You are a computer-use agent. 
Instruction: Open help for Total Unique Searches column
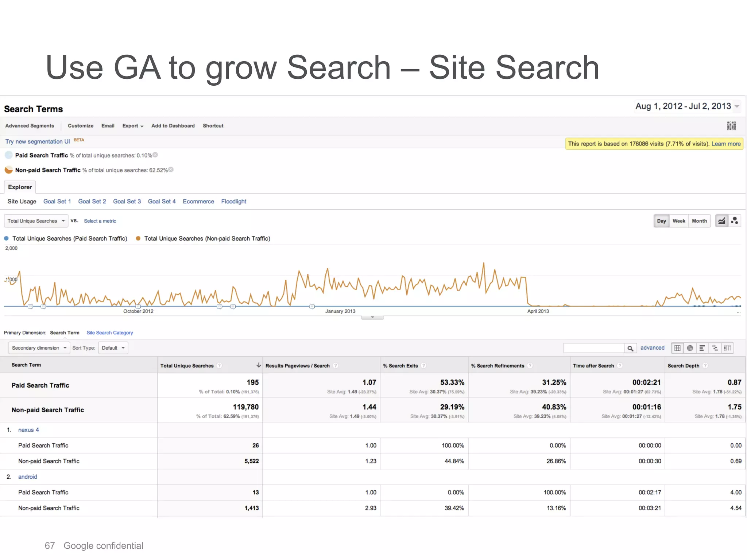click(x=219, y=366)
